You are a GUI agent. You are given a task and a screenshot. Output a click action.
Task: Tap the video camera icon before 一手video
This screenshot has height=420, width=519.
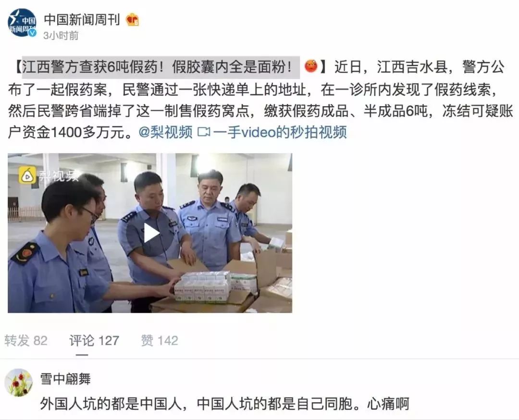point(204,132)
